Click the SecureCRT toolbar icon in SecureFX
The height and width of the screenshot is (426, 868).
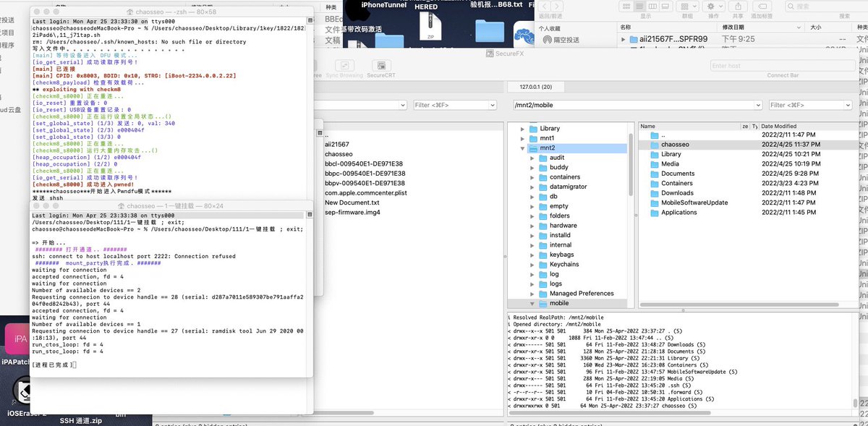[380, 65]
